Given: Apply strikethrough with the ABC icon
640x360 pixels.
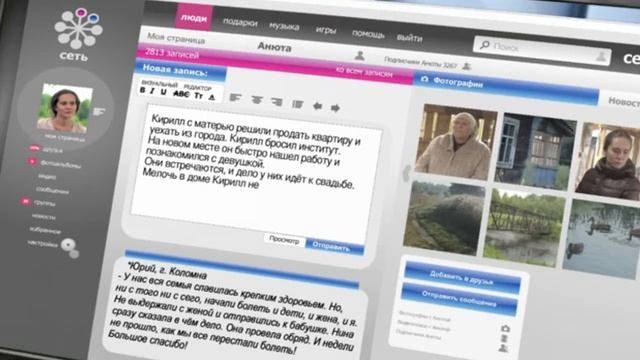Looking at the screenshot, I should [x=181, y=94].
